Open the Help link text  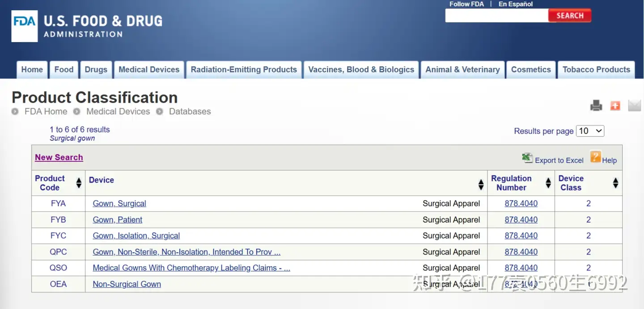(609, 160)
